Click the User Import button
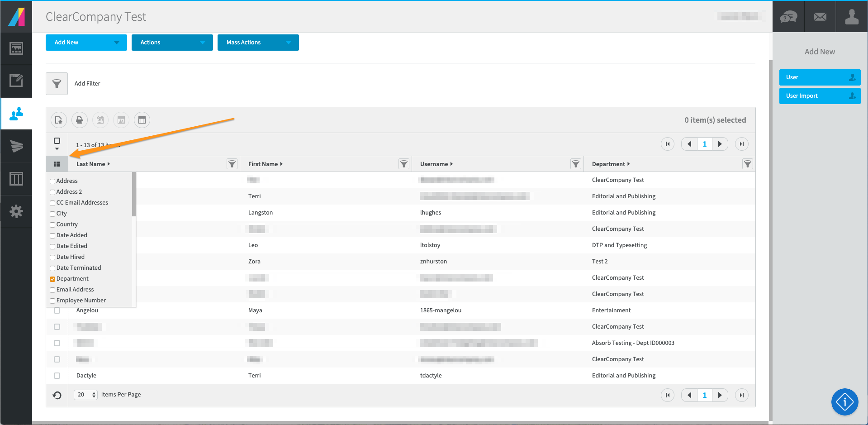 point(820,96)
